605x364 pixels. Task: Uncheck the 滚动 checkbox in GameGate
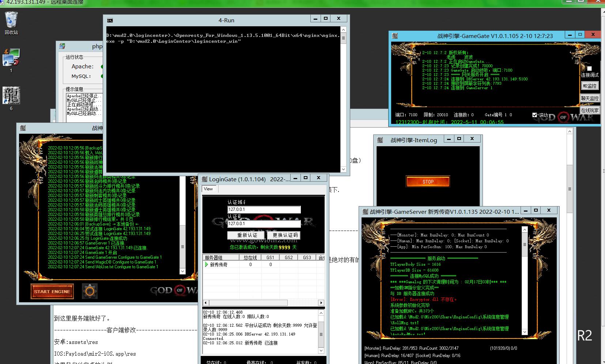[x=535, y=115]
